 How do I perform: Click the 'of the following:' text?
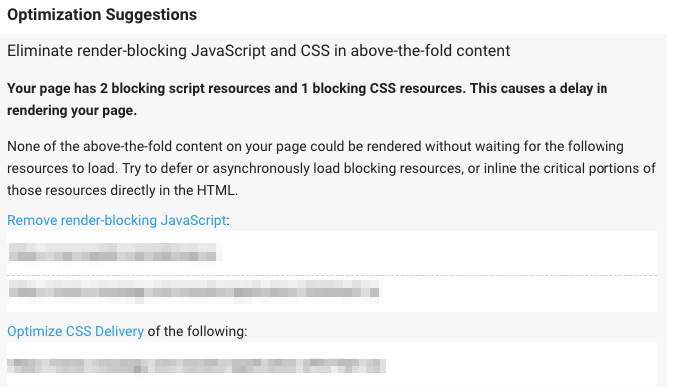197,331
